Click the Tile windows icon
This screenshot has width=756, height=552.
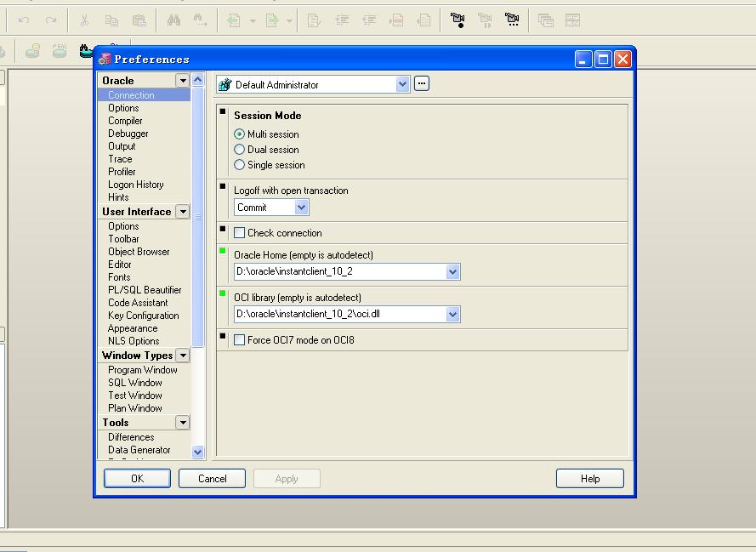573,20
